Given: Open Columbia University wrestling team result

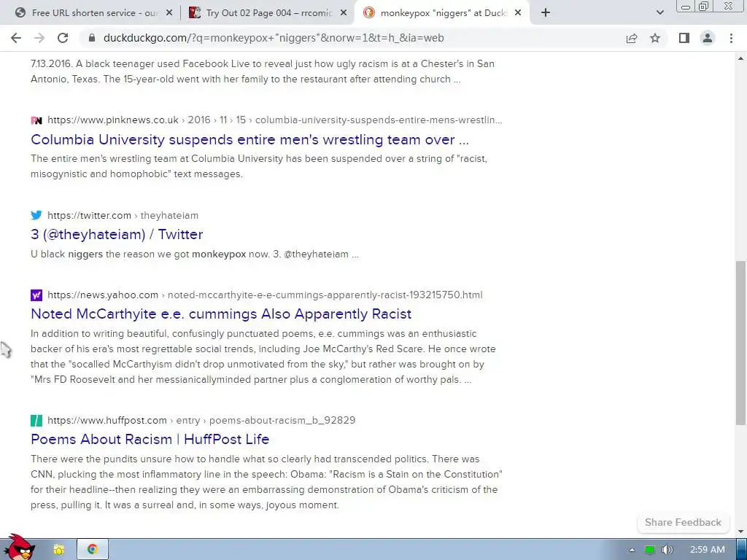Looking at the screenshot, I should [249, 139].
